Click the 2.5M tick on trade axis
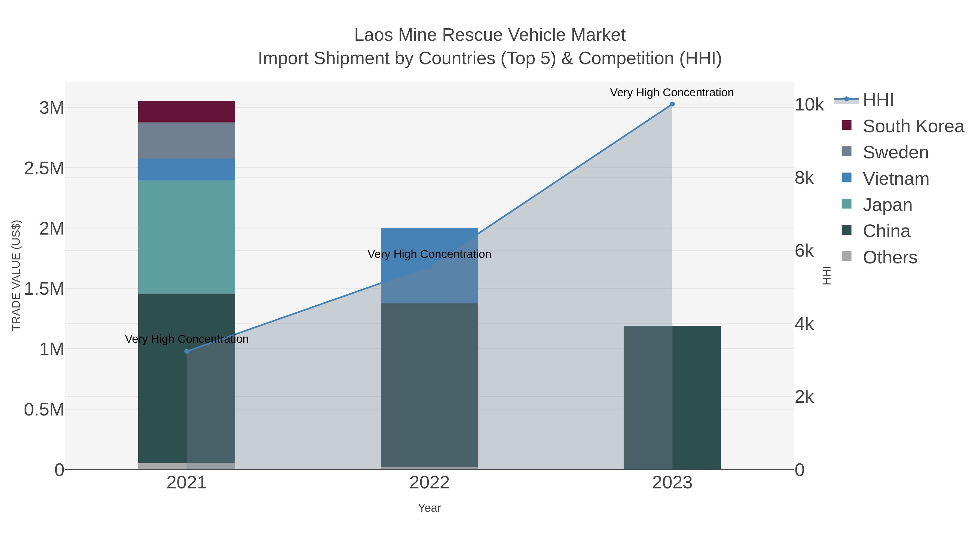Image resolution: width=980 pixels, height=551 pixels. (44, 168)
